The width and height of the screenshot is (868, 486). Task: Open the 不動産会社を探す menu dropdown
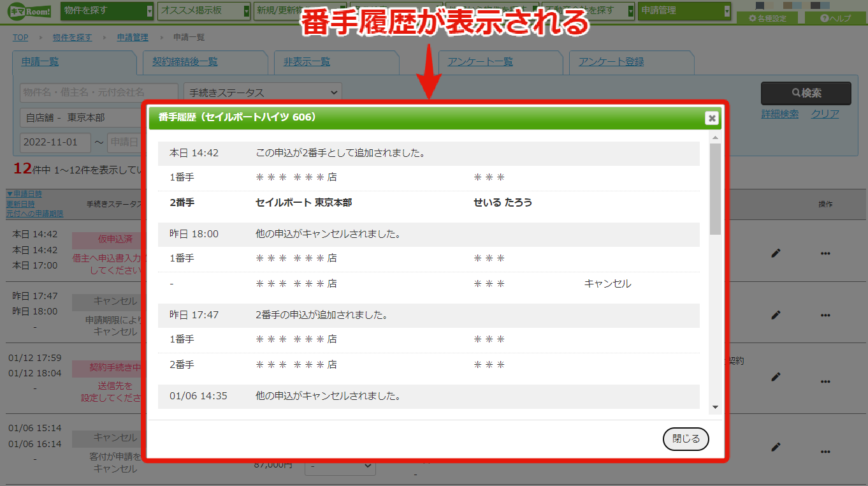point(588,11)
